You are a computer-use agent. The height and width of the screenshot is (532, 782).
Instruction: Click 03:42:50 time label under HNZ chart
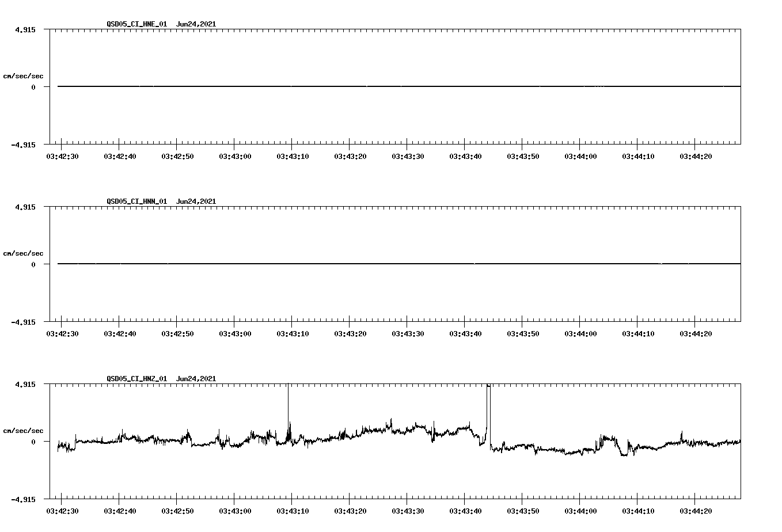pos(177,511)
